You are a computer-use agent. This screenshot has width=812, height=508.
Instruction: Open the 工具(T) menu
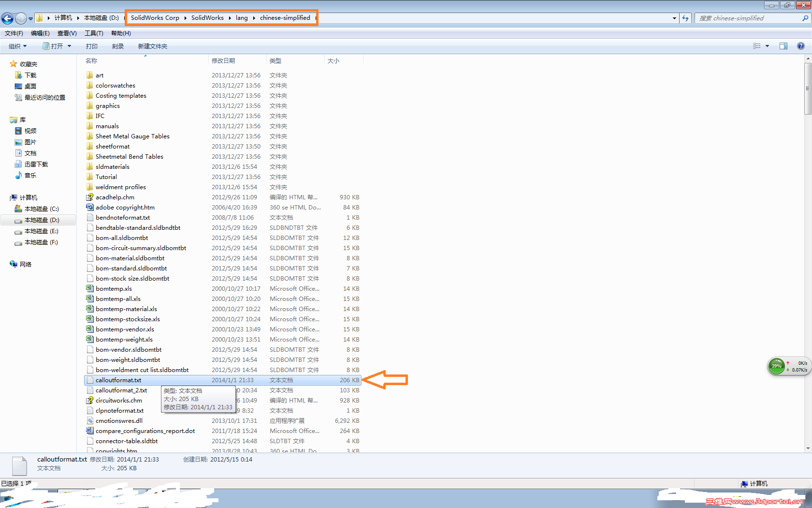[x=94, y=33]
